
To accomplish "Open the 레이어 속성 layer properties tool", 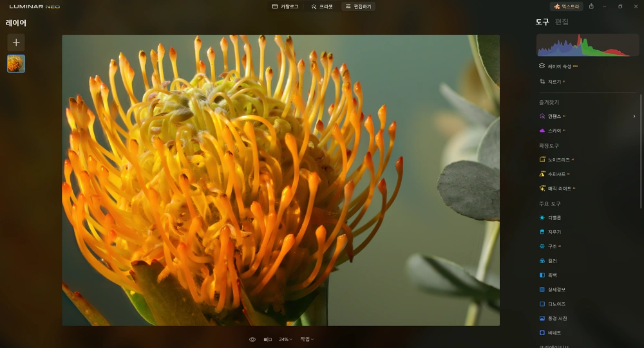I will click(x=558, y=66).
